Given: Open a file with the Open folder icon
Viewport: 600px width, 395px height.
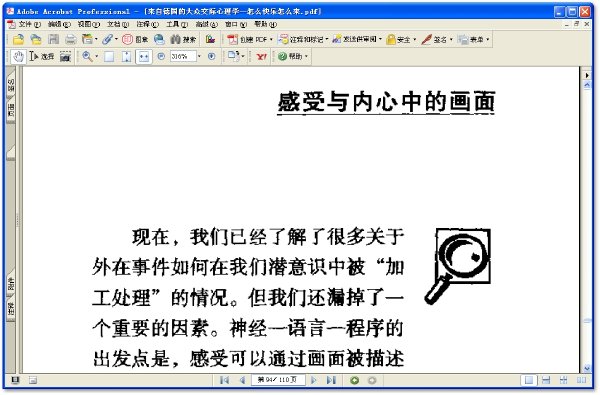Looking at the screenshot, I should point(18,39).
